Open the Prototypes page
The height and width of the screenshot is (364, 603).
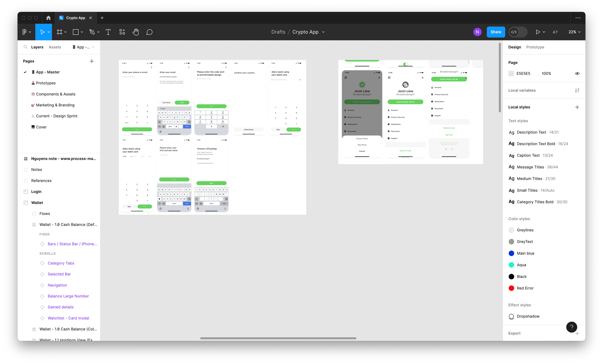click(x=46, y=83)
